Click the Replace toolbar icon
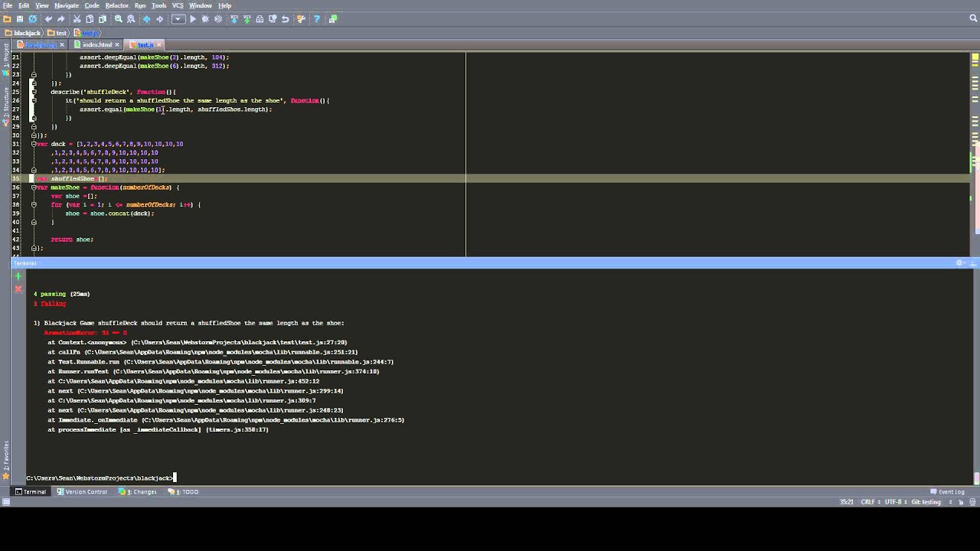 click(x=131, y=19)
